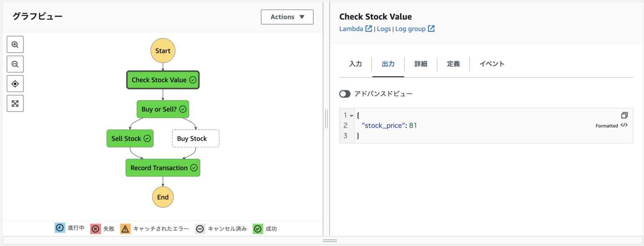Switch to the 定義 tab
644x246 pixels.
tap(453, 64)
